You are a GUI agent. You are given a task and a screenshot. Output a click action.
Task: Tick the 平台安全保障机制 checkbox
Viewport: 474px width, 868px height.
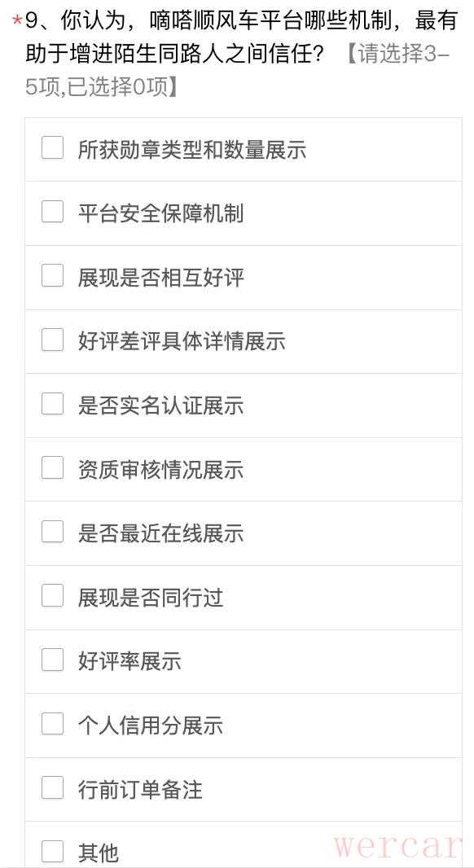[53, 212]
